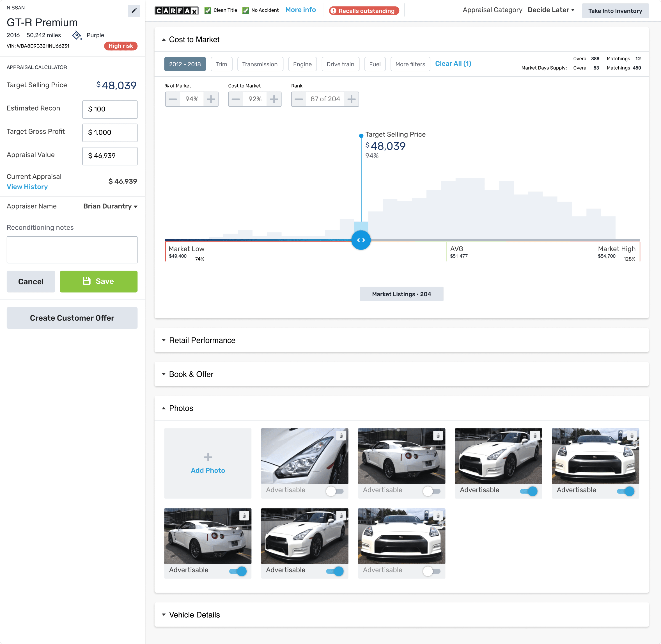
Task: Click the CARFAX logo
Action: tap(176, 10)
